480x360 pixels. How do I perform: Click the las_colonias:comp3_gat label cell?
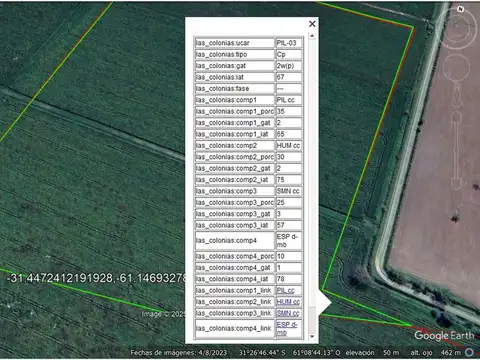point(235,214)
